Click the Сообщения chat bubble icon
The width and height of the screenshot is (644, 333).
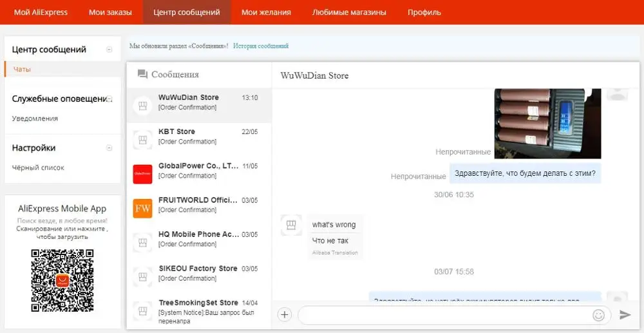point(142,74)
